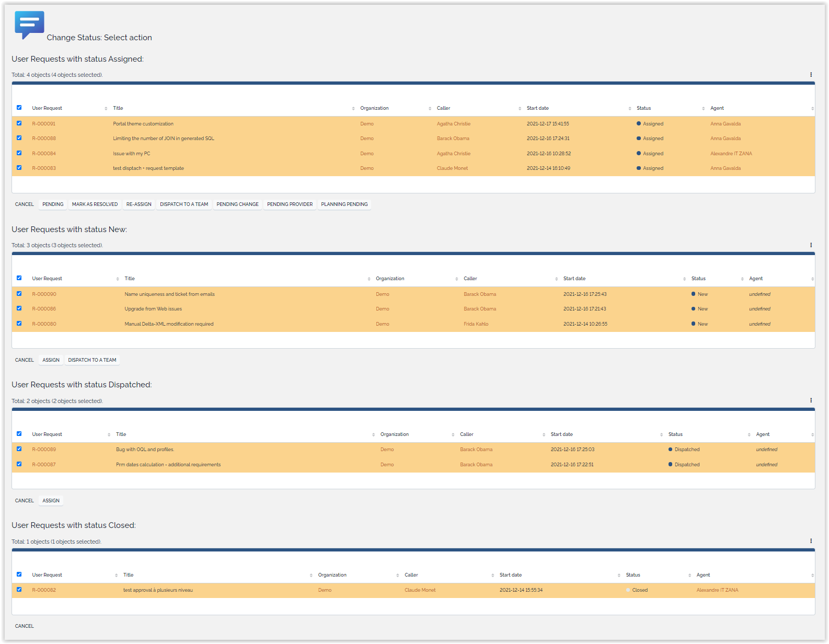The image size is (829, 644).
Task: Open the kebab menu for Dispatched requests
Action: tap(811, 400)
